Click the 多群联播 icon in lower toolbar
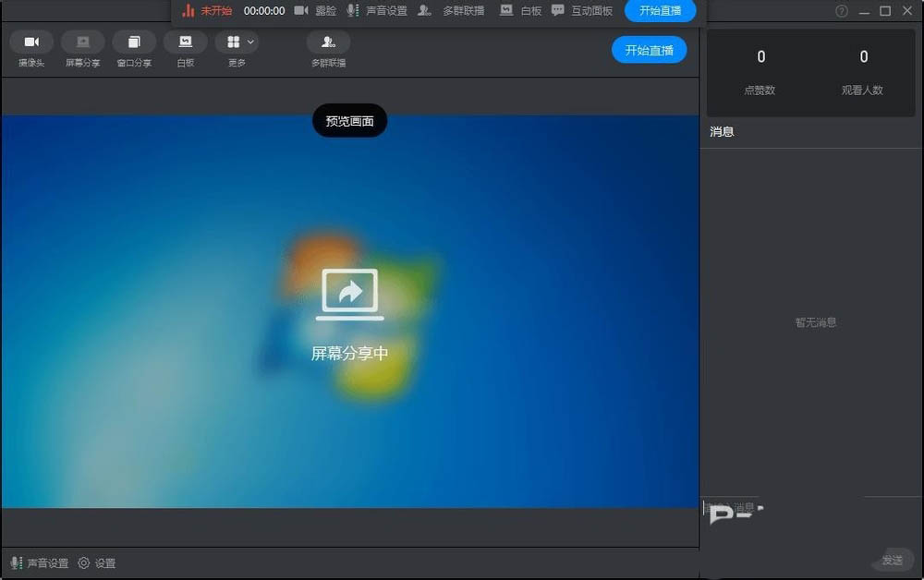 [x=328, y=42]
